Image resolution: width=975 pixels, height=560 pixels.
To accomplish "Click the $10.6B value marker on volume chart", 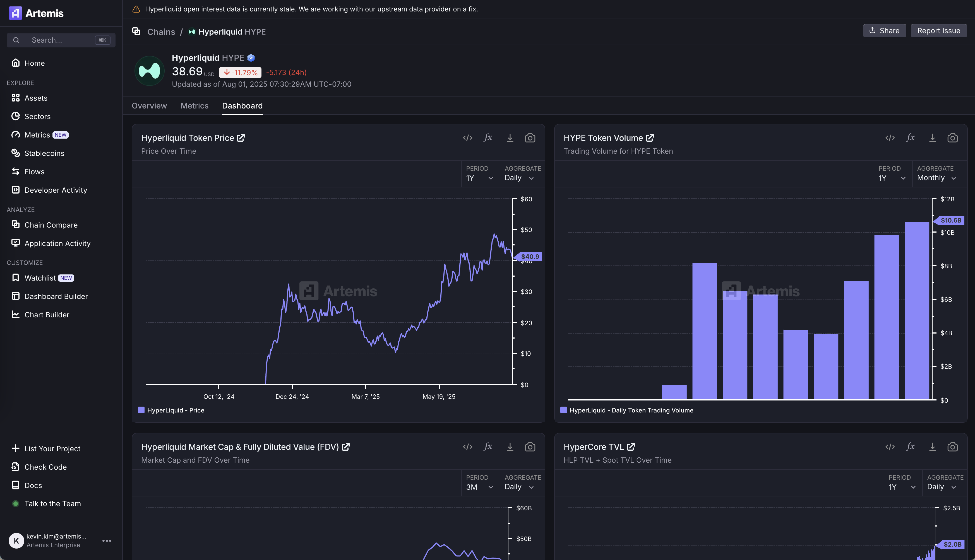I will tap(949, 220).
